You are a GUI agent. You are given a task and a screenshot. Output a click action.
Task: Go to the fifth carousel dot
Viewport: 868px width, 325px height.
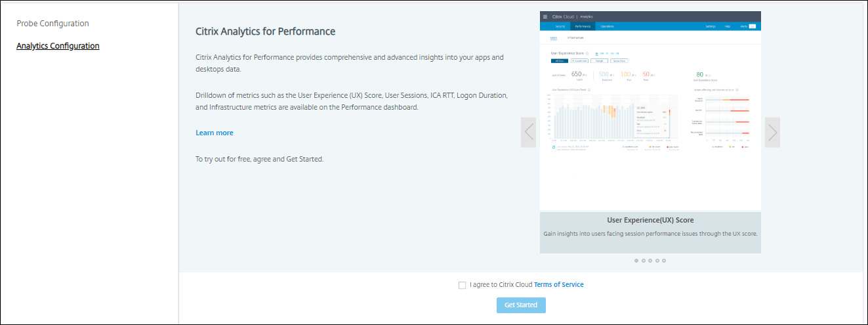[x=664, y=261]
